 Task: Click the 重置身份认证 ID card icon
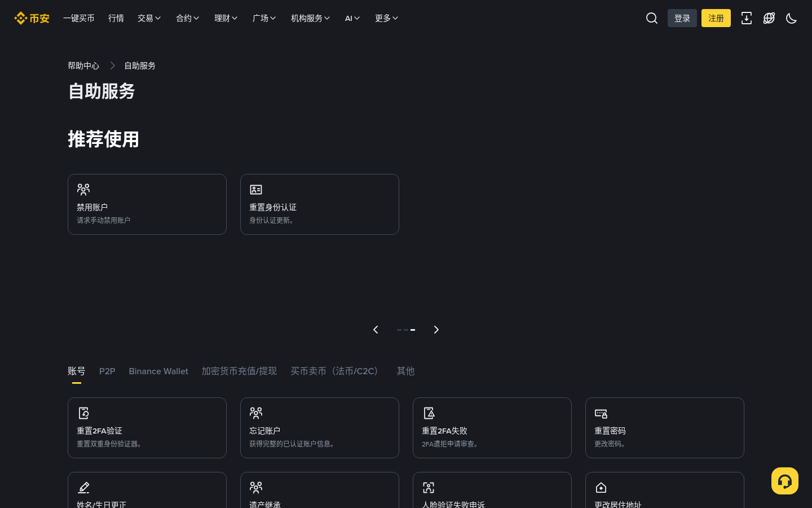(x=256, y=189)
